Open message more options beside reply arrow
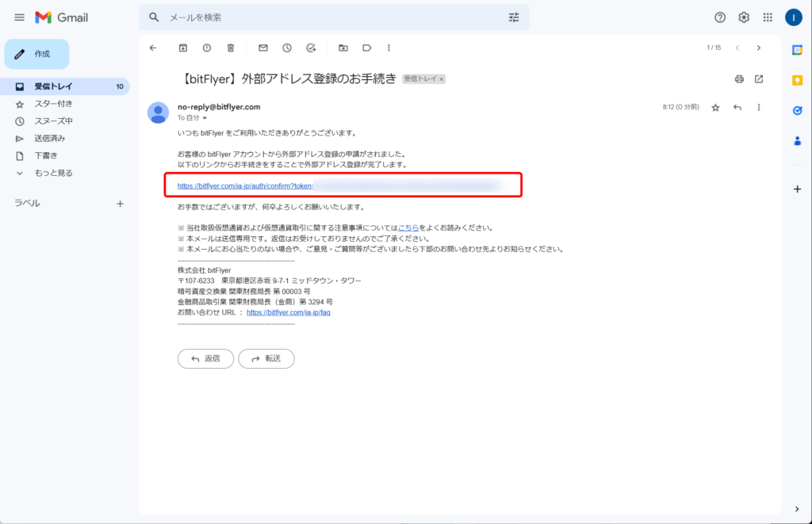Viewport: 812px width, 524px height. click(x=759, y=108)
